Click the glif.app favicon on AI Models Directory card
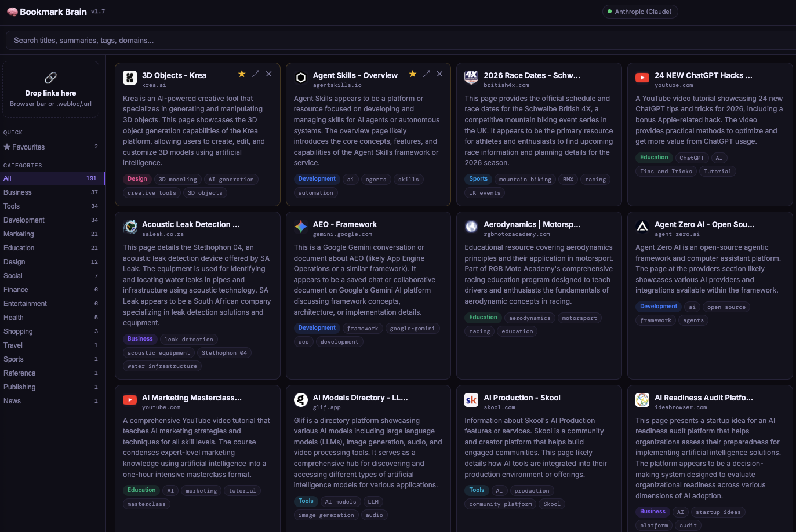Viewport: 796px width, 532px height. pos(301,400)
